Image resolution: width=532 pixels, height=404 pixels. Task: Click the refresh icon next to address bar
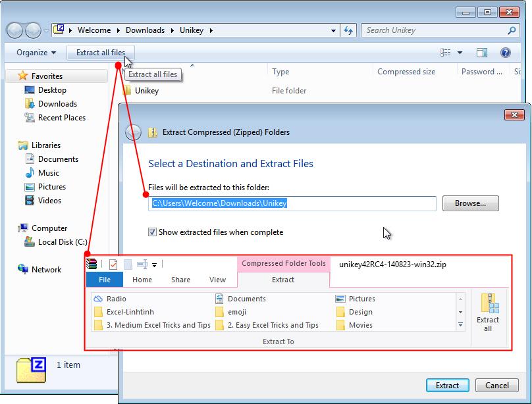coord(349,30)
